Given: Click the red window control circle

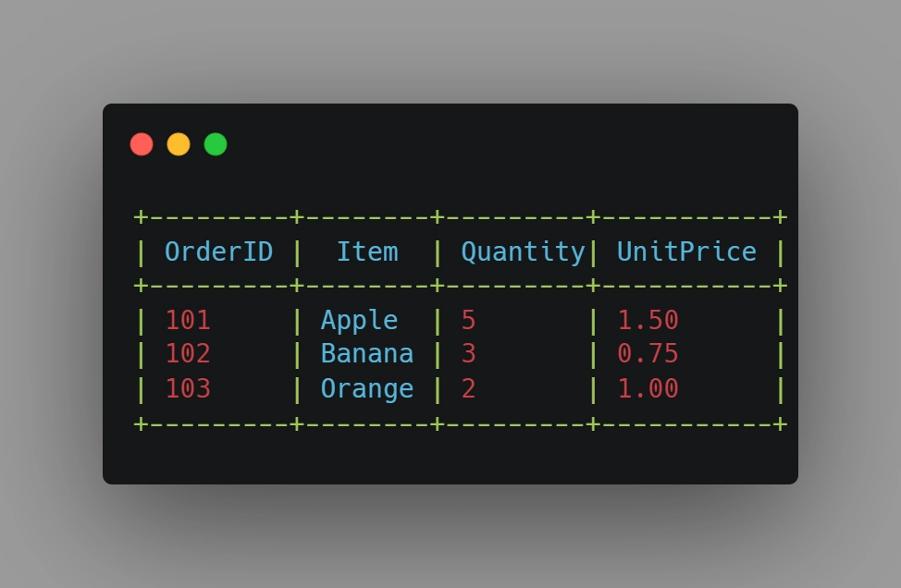Looking at the screenshot, I should (142, 144).
